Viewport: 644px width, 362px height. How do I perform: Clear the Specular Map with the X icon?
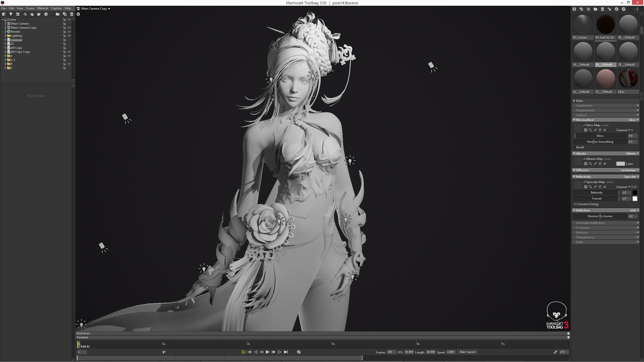[x=605, y=187]
